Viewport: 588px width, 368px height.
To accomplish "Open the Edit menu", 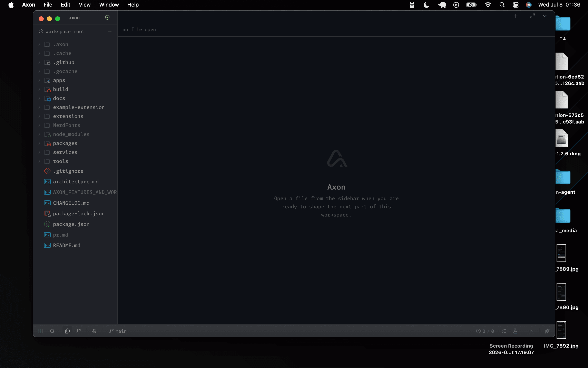I will point(65,5).
